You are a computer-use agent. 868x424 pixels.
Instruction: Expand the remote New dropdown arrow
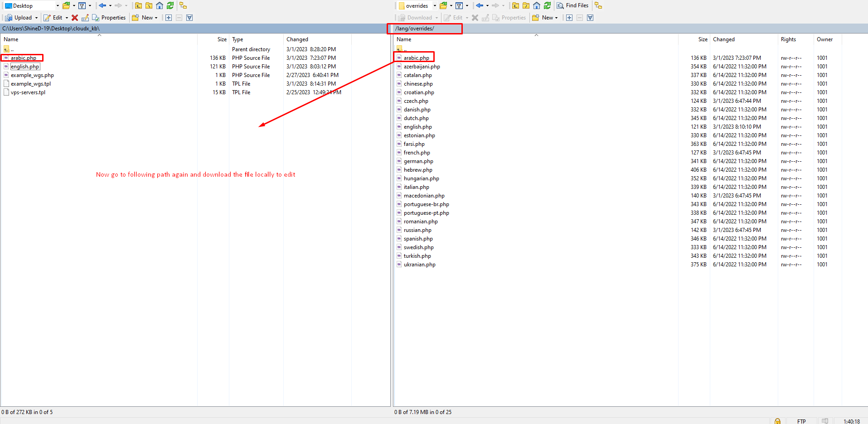556,18
